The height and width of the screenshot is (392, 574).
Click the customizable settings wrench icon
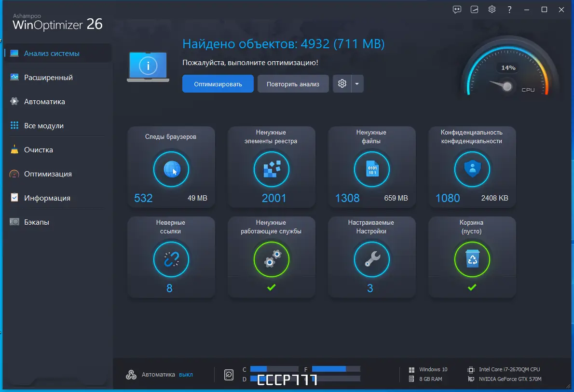(372, 259)
